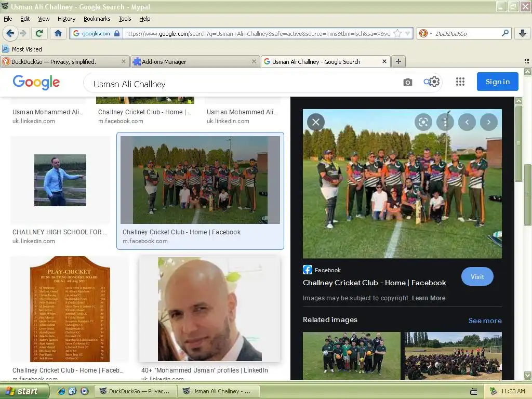Viewport: 532px width, 399px height.
Task: Close the Add-ons Manager tab
Action: [x=254, y=61]
